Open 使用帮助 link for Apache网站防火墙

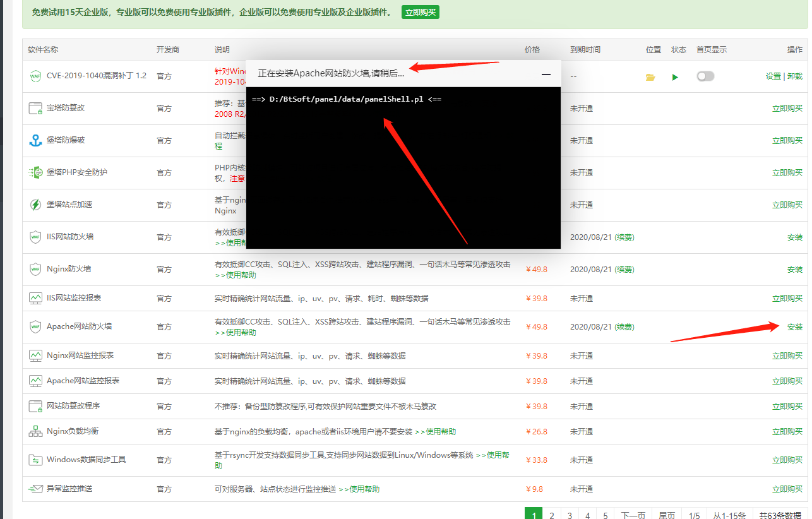tap(236, 332)
